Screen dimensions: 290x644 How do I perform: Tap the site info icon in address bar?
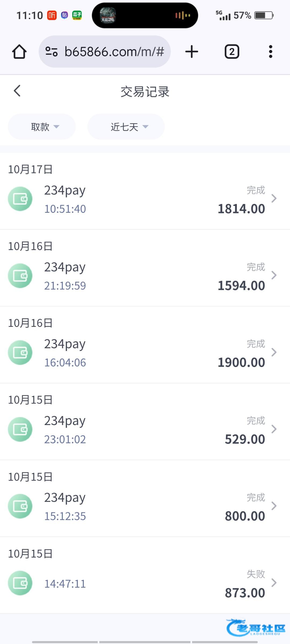pyautogui.click(x=51, y=52)
